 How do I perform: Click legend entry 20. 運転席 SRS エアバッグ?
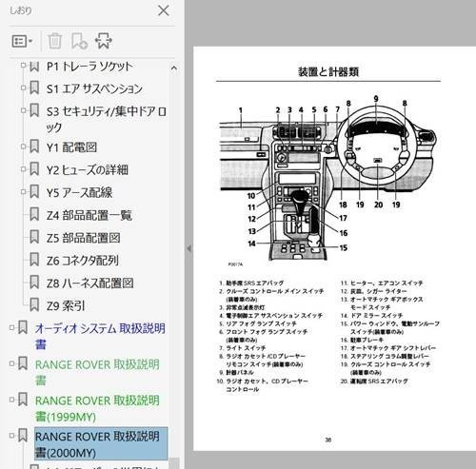pyautogui.click(x=374, y=381)
